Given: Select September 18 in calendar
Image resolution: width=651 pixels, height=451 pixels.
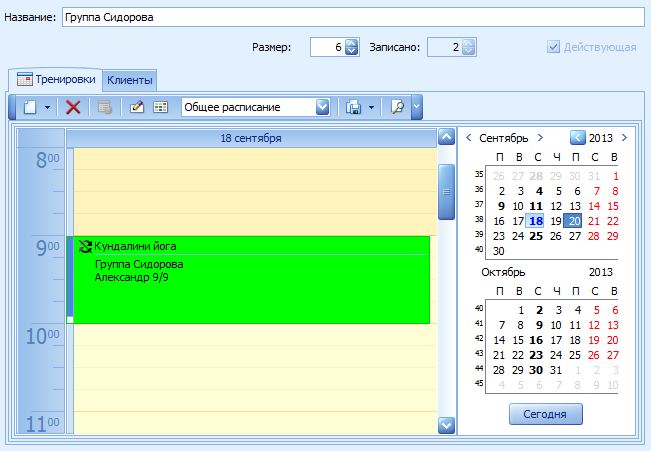Looking at the screenshot, I should click(536, 221).
